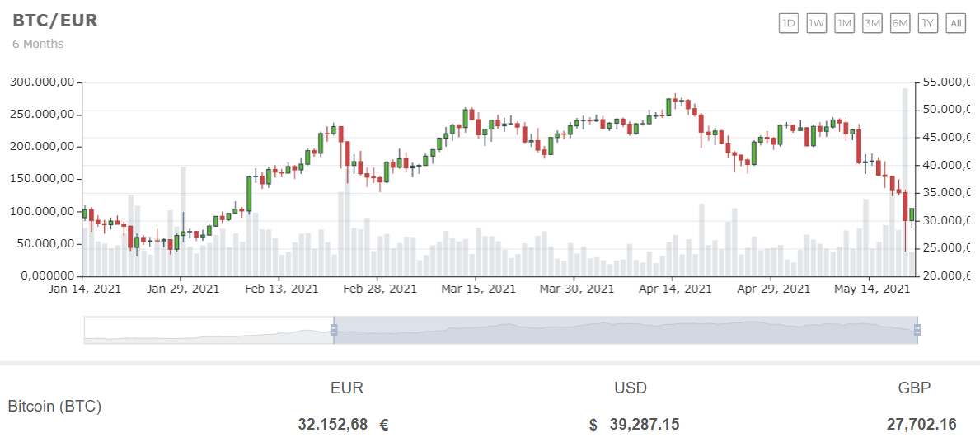Set chart range to 3M

pos(872,24)
